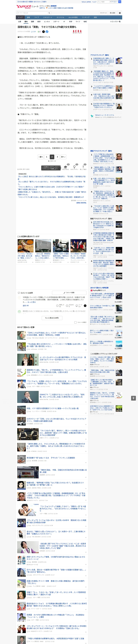Click the ウェブ検索 input field
This screenshot has width=138, height=644.
(x=103, y=2)
